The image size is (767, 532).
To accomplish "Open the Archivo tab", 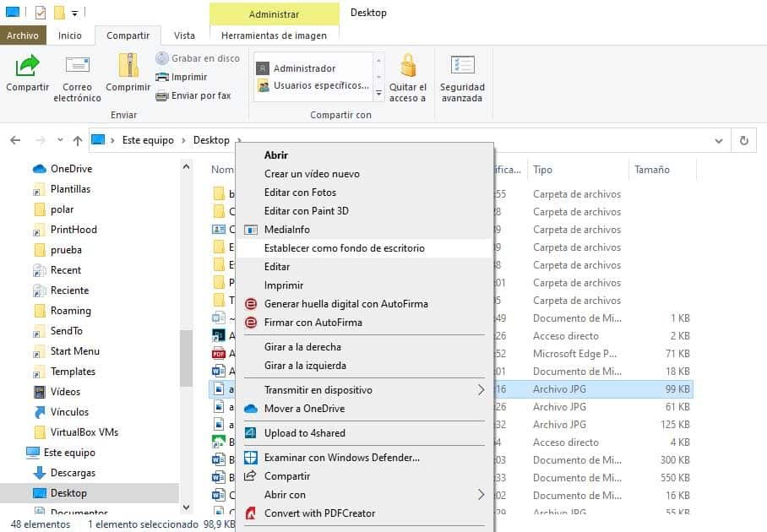I will (23, 35).
